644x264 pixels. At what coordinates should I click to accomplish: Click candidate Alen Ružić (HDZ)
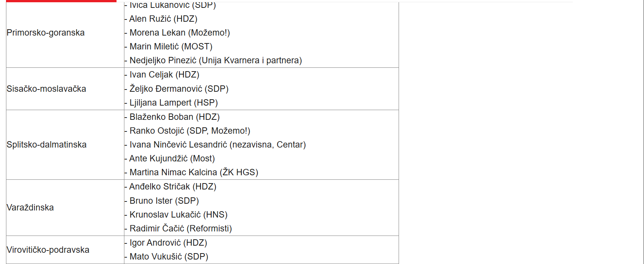tap(163, 19)
